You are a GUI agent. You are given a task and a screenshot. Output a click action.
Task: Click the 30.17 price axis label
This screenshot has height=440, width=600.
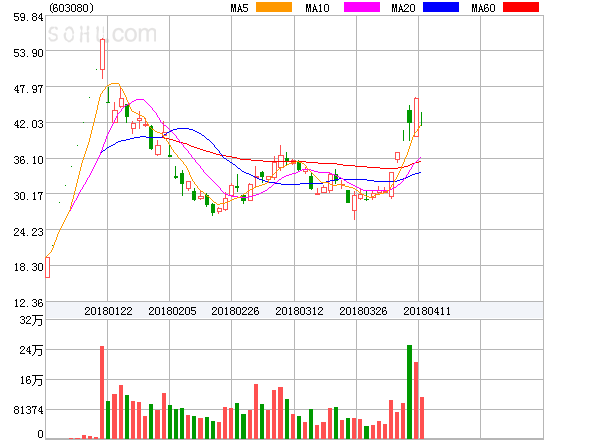28,196
